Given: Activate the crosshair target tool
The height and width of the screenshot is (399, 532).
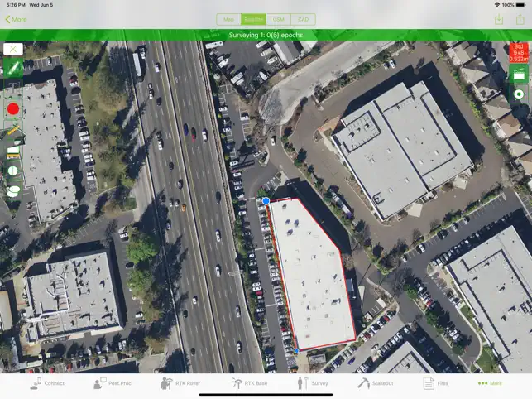Looking at the screenshot, I should coord(13,171).
